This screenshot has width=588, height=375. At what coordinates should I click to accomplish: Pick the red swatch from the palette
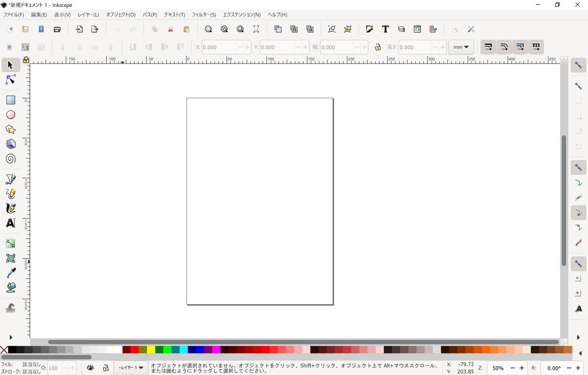coord(135,349)
